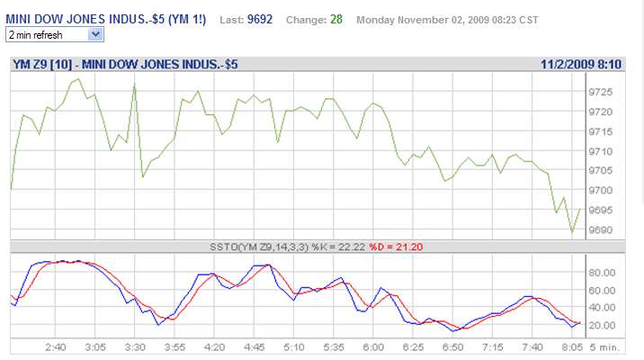This screenshot has height=360, width=644.
Task: Click the 3:05 time axis label
Action: (95, 347)
